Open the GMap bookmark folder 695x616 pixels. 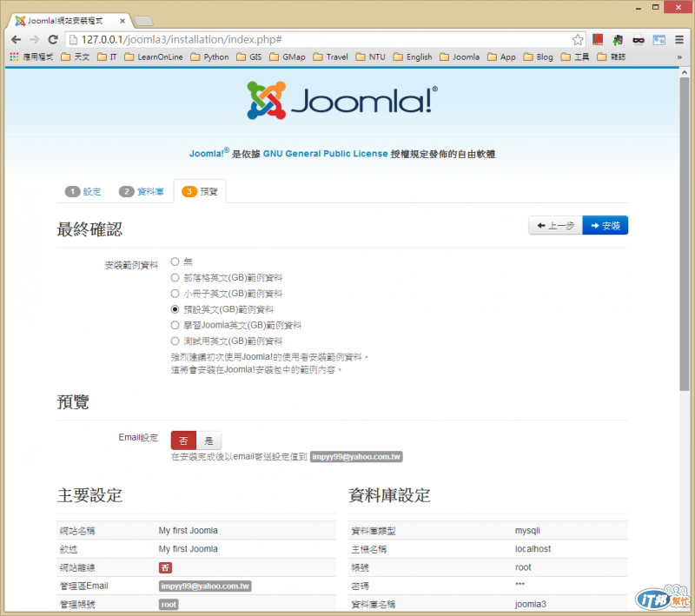point(288,56)
